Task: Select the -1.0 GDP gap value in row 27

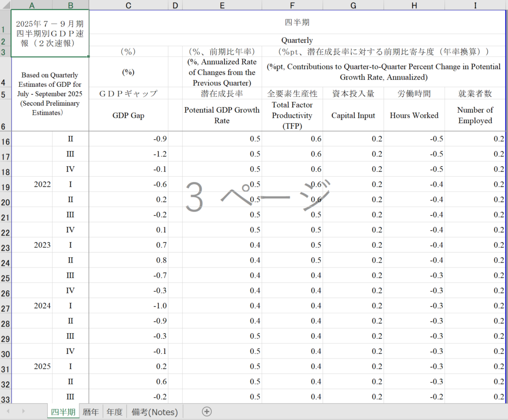Action: click(128, 306)
